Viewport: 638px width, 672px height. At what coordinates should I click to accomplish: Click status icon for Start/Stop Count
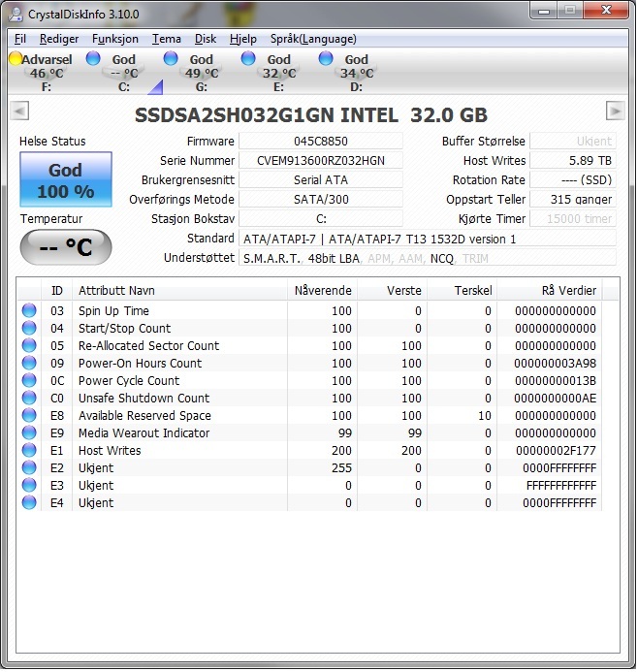tap(29, 328)
